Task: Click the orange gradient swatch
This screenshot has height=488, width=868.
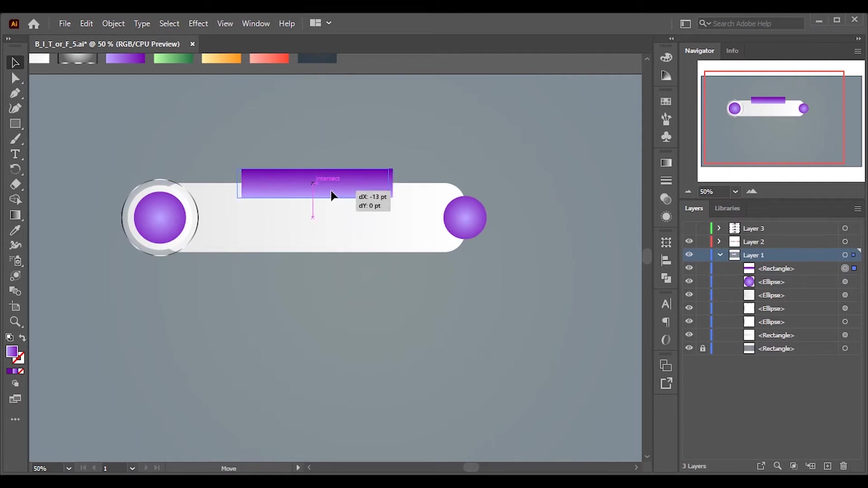Action: pyautogui.click(x=221, y=58)
